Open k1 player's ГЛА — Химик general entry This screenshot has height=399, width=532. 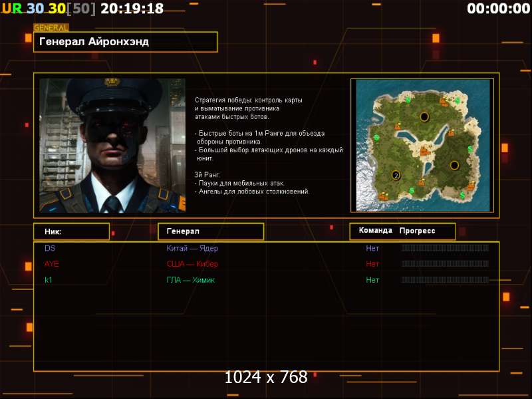(190, 280)
